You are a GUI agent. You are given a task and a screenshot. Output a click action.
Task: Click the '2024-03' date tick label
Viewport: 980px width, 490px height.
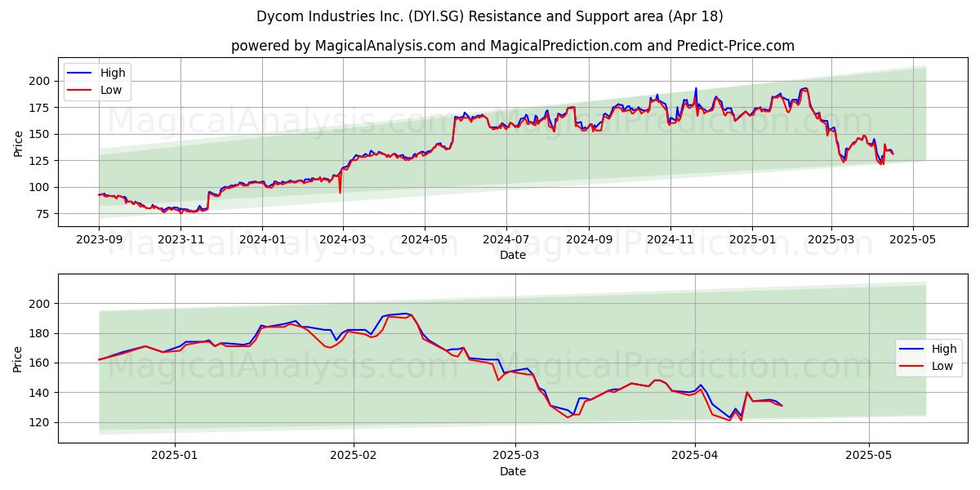pos(342,241)
